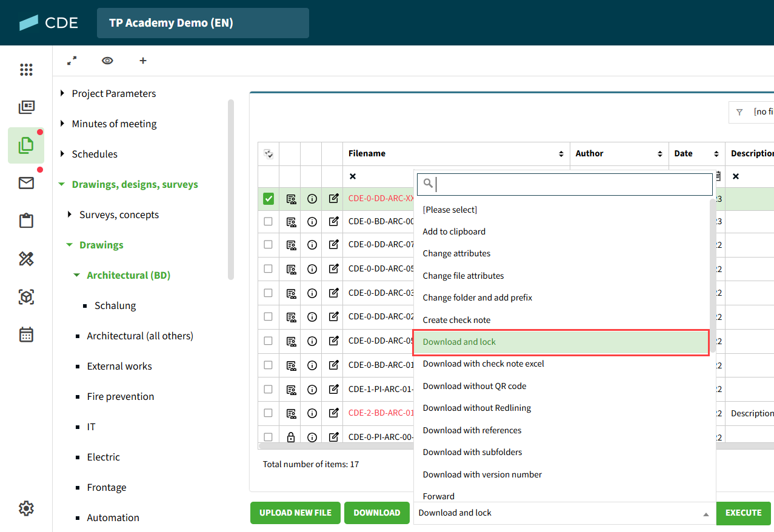Viewport: 774px width, 532px height.
Task: Click the 3D model cube sidebar icon
Action: point(26,297)
